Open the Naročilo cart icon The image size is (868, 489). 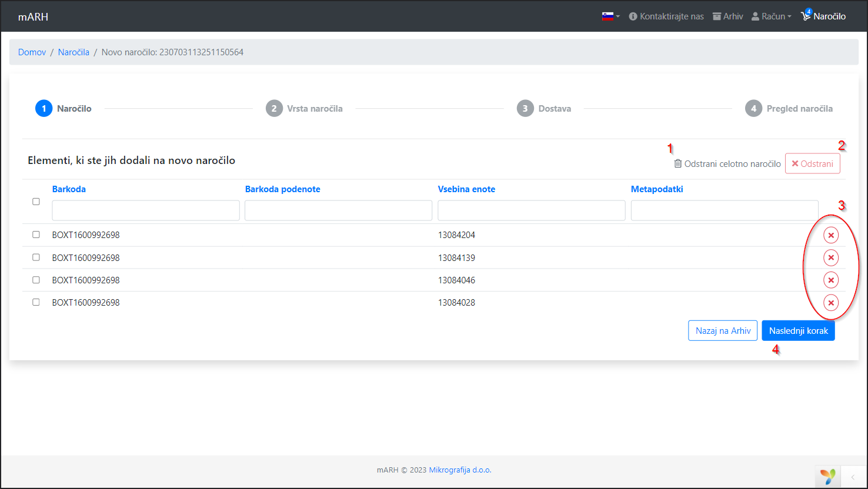806,16
